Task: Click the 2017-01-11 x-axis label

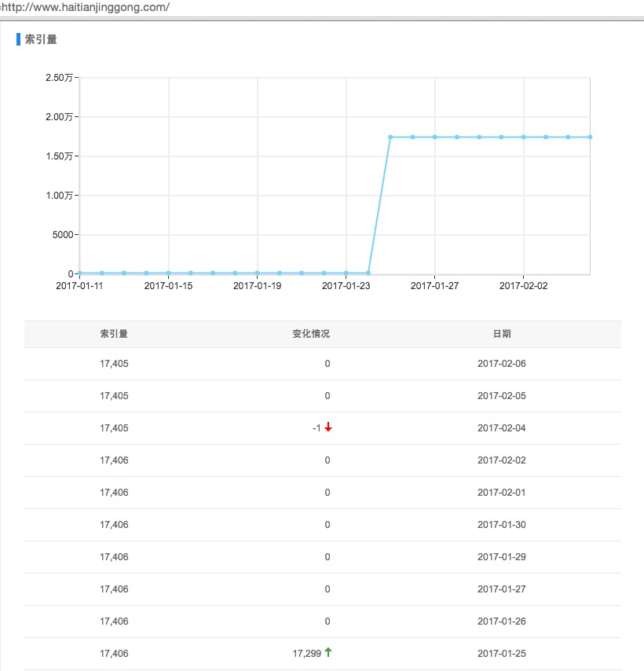Action: pyautogui.click(x=79, y=286)
